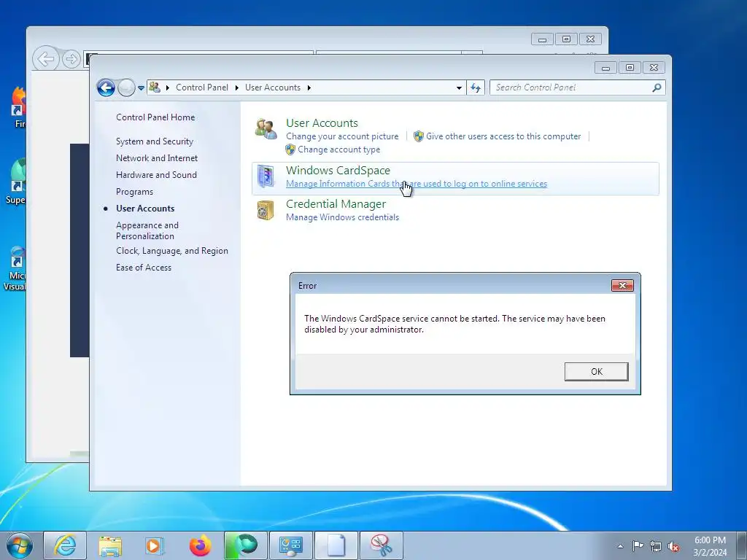The height and width of the screenshot is (560, 747).
Task: Open Firefox from the taskbar
Action: [200, 545]
